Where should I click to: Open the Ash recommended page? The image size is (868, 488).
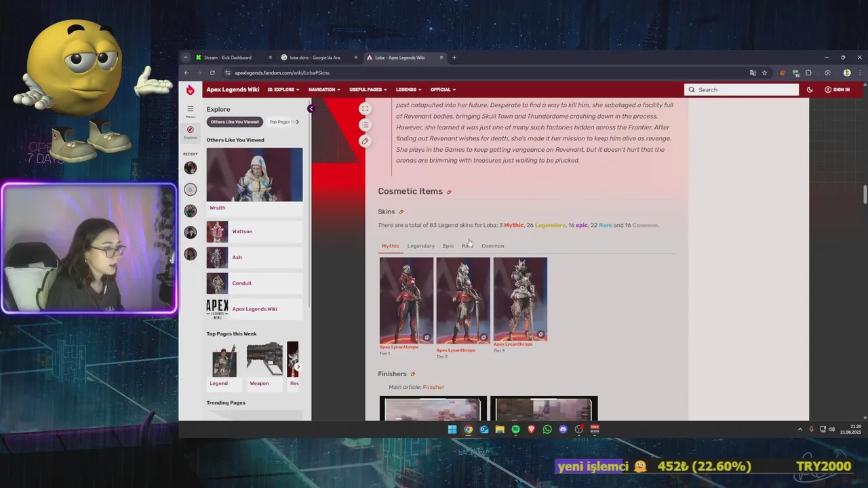[254, 257]
